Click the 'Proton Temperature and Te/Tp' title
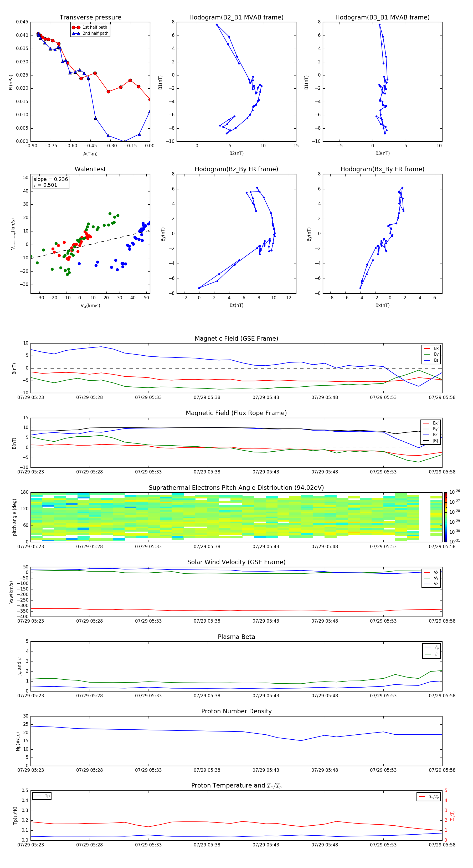 pos(236,786)
